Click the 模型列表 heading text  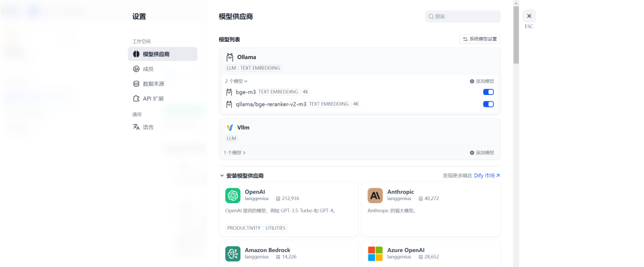229,39
